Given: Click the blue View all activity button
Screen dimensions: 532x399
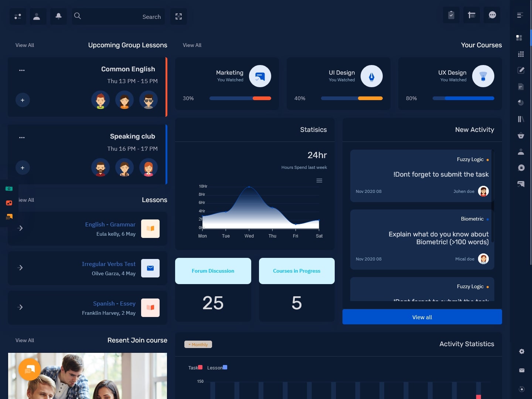Looking at the screenshot, I should pyautogui.click(x=422, y=317).
